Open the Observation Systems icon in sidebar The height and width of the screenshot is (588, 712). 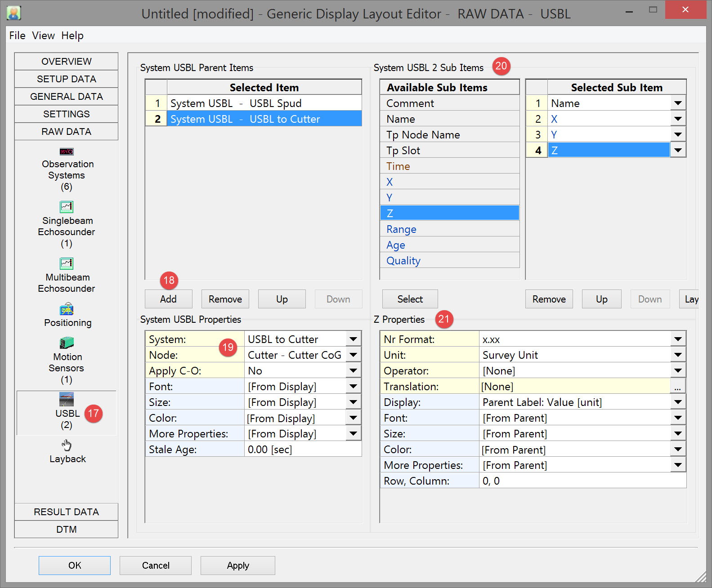67,152
